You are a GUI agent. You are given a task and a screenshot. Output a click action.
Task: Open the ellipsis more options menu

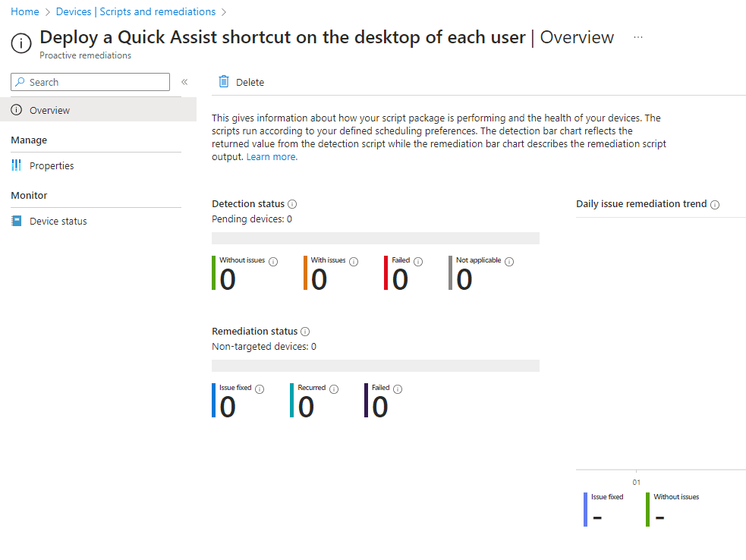(638, 37)
